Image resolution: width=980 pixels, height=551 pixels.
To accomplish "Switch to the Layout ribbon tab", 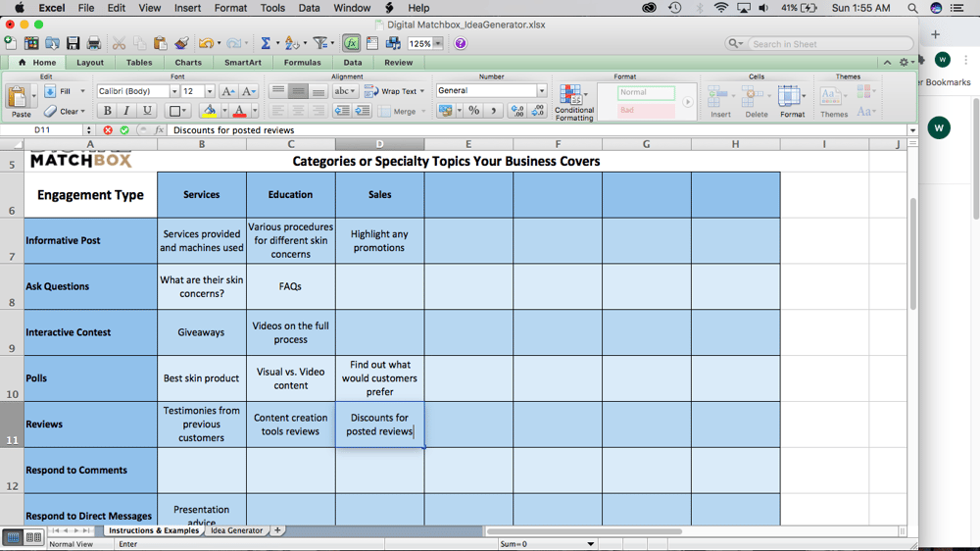I will (x=90, y=63).
